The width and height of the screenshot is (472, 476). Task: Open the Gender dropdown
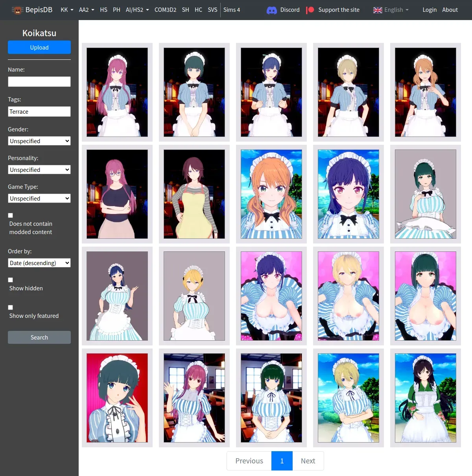[x=39, y=141]
